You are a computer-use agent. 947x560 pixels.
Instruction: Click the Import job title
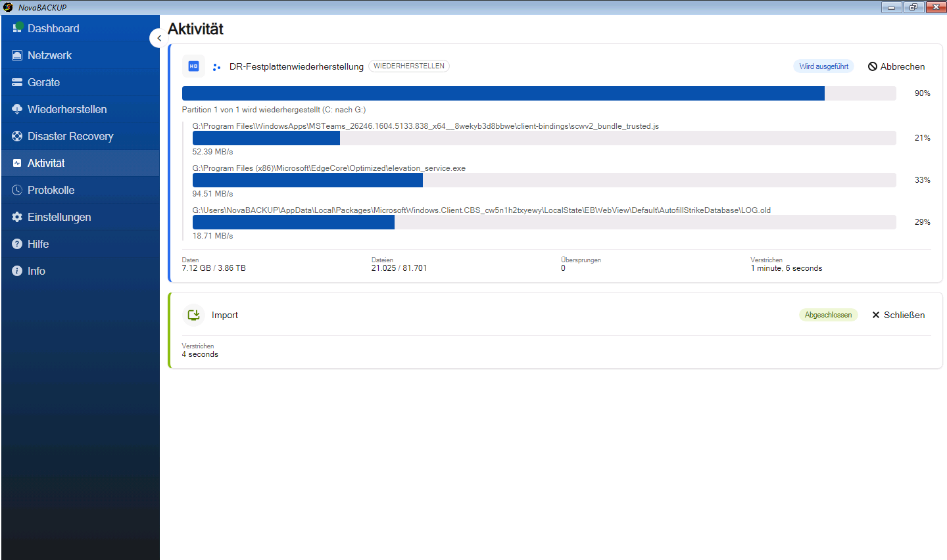[225, 315]
